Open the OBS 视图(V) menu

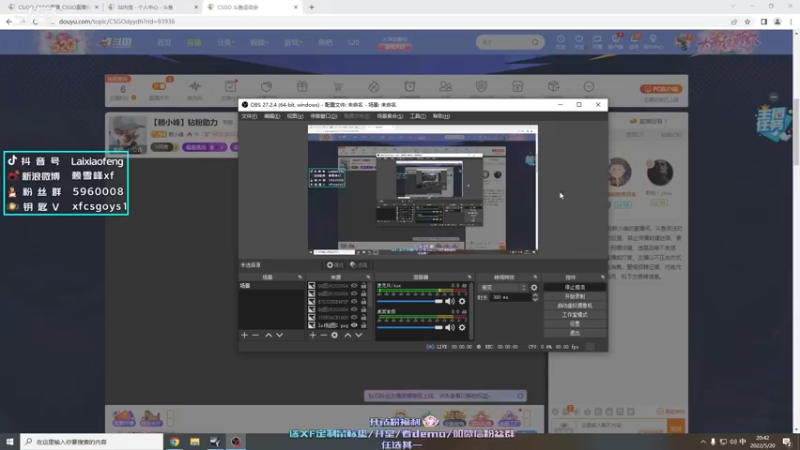click(x=294, y=116)
